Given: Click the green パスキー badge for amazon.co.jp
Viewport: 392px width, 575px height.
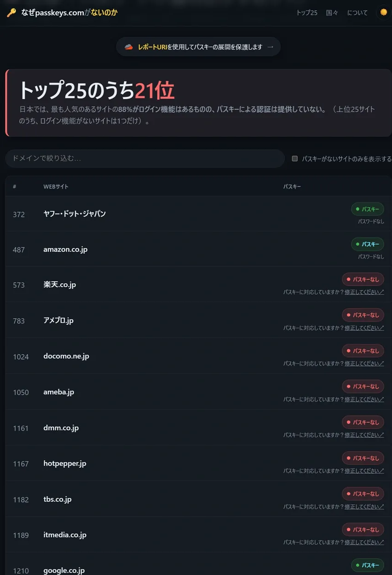Looking at the screenshot, I should (367, 244).
